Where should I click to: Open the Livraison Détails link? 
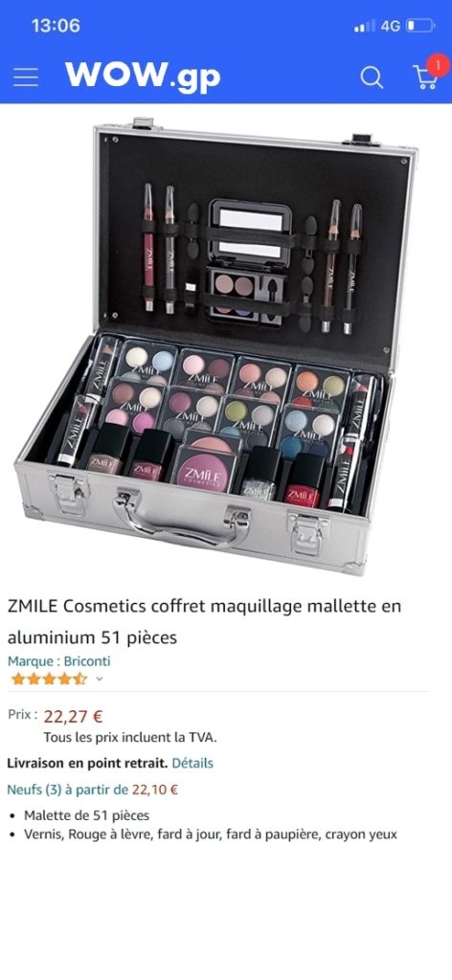[192, 763]
